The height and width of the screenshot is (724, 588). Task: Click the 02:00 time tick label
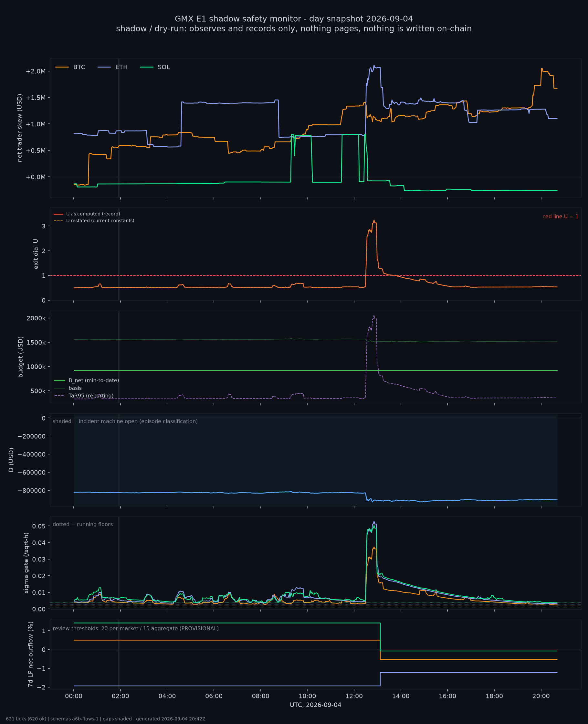point(121,696)
